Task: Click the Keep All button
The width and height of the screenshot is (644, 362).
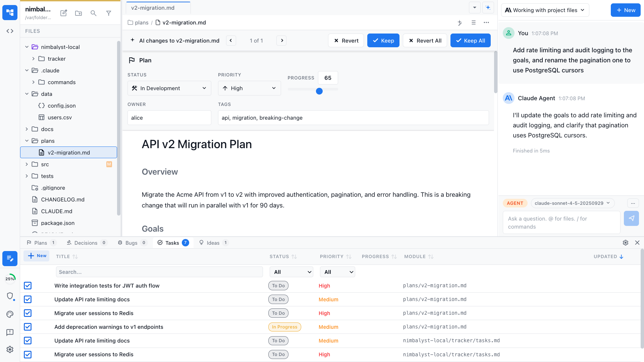Action: pos(470,41)
